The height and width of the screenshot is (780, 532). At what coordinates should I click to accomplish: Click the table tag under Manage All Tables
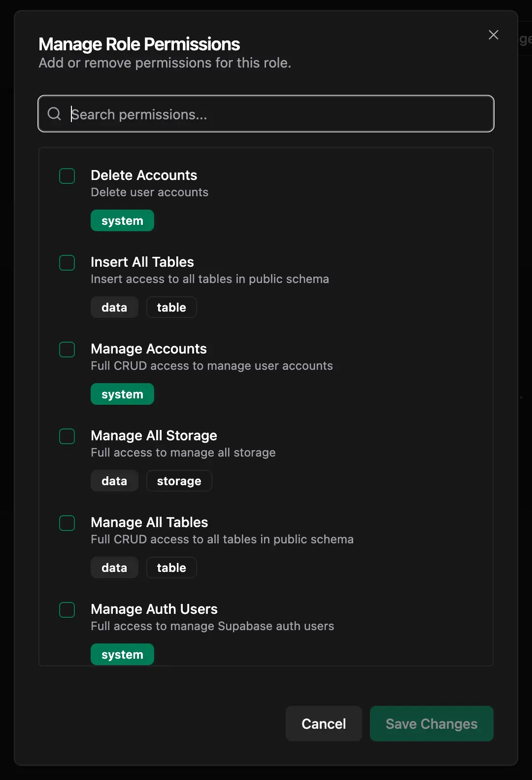(x=171, y=567)
